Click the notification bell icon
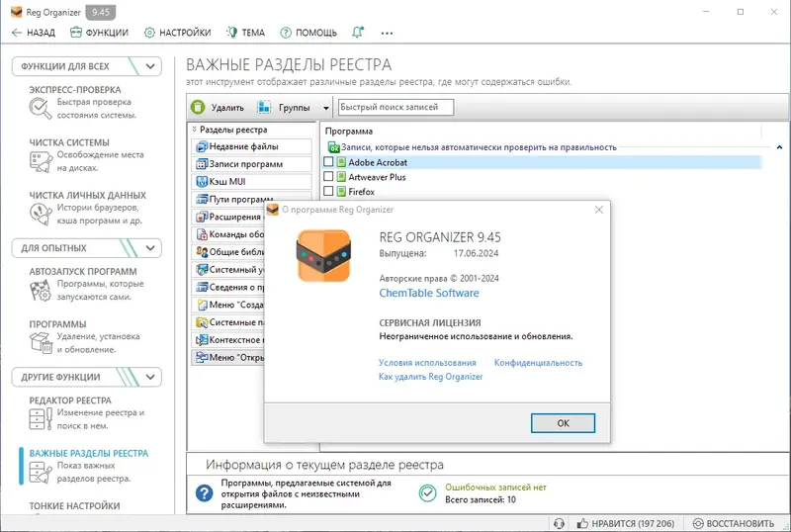The height and width of the screenshot is (532, 791). pos(358,33)
